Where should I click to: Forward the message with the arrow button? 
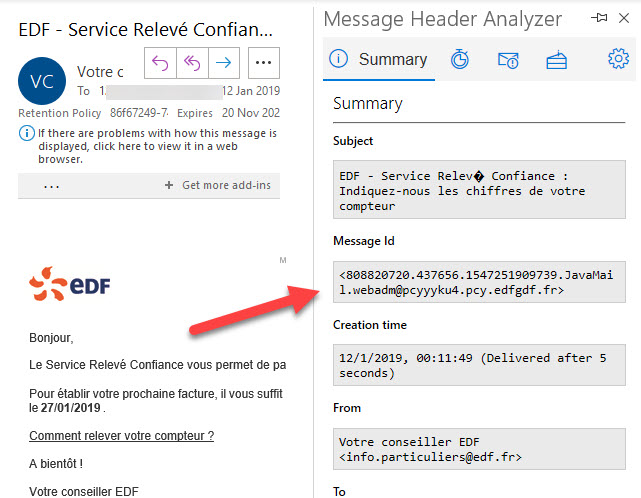pyautogui.click(x=224, y=63)
